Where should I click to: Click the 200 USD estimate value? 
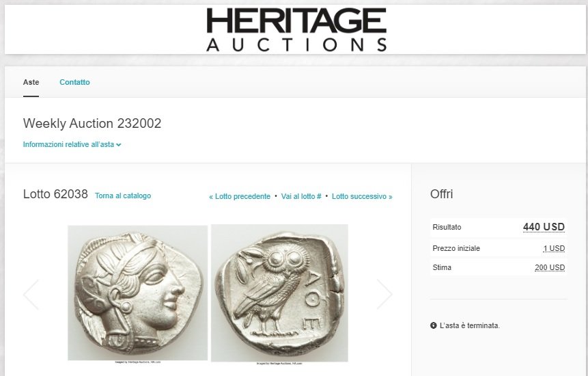coord(550,267)
